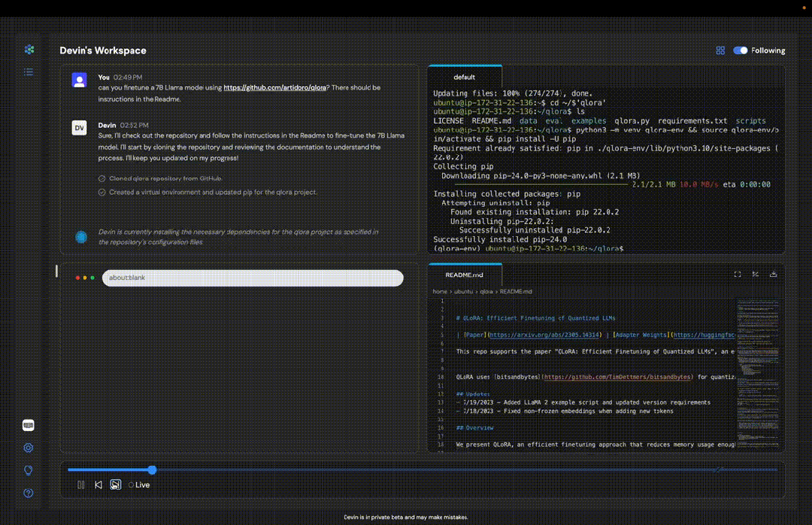Click the session timeline slider handle

pos(152,470)
